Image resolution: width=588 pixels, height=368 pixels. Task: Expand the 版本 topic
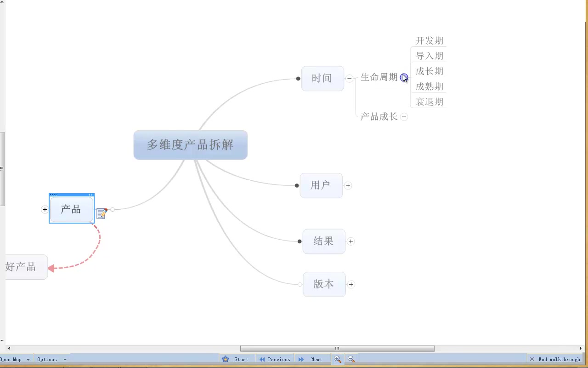tap(351, 284)
